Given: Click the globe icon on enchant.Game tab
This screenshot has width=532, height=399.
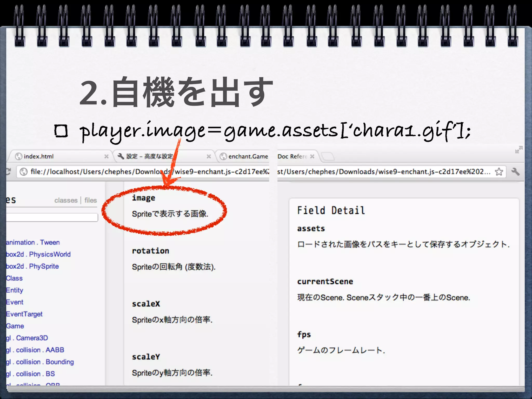Looking at the screenshot, I should point(223,156).
